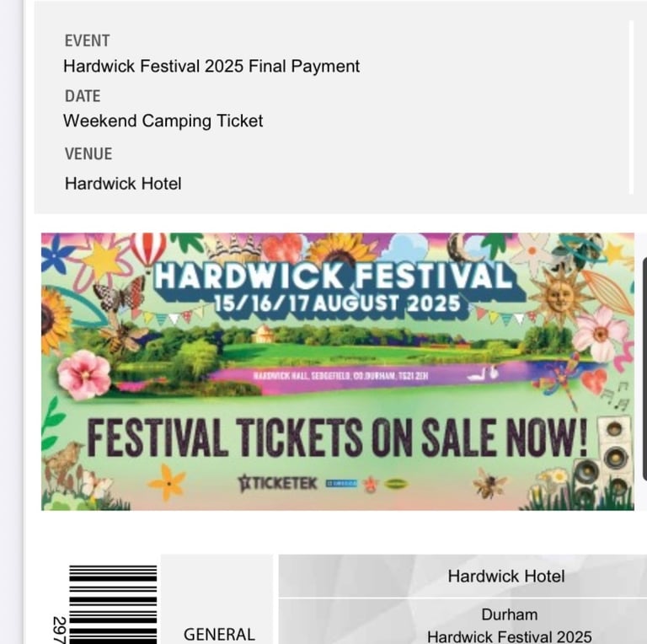Select the event name "Hardwick Festival 2025 Final Payment"

point(211,67)
